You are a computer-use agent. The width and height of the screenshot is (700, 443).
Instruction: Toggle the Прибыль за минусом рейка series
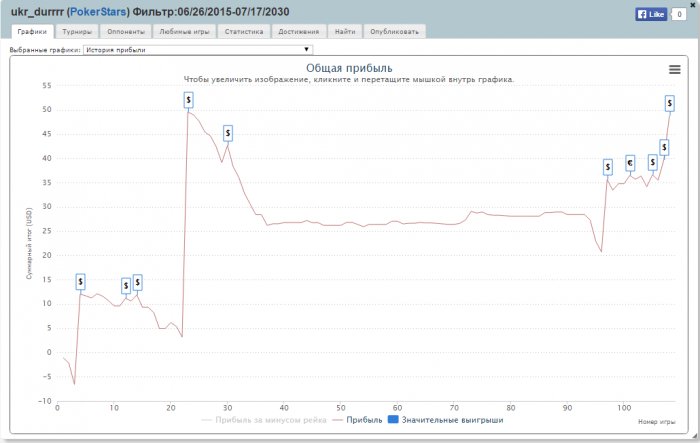pyautogui.click(x=264, y=420)
